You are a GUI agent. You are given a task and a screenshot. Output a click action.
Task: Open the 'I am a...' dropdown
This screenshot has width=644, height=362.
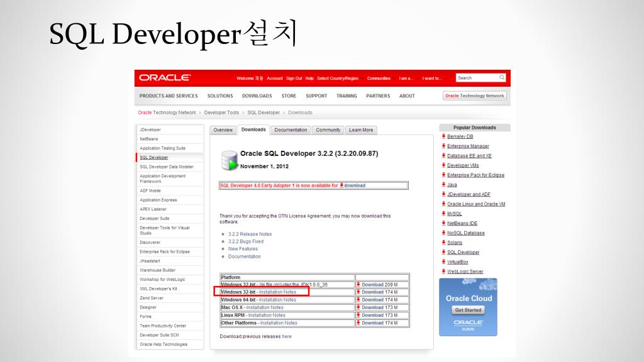[406, 78]
